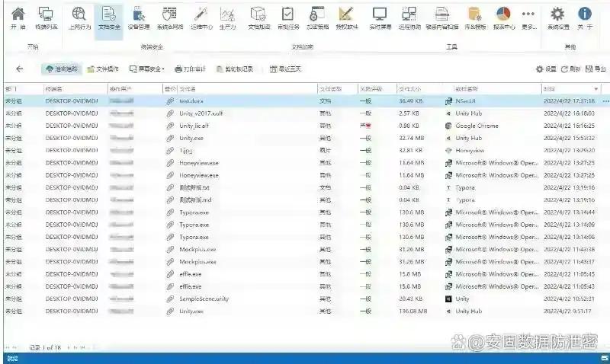Expand the 屏幕安全 screen security dropdown
610x364 pixels.
147,69
